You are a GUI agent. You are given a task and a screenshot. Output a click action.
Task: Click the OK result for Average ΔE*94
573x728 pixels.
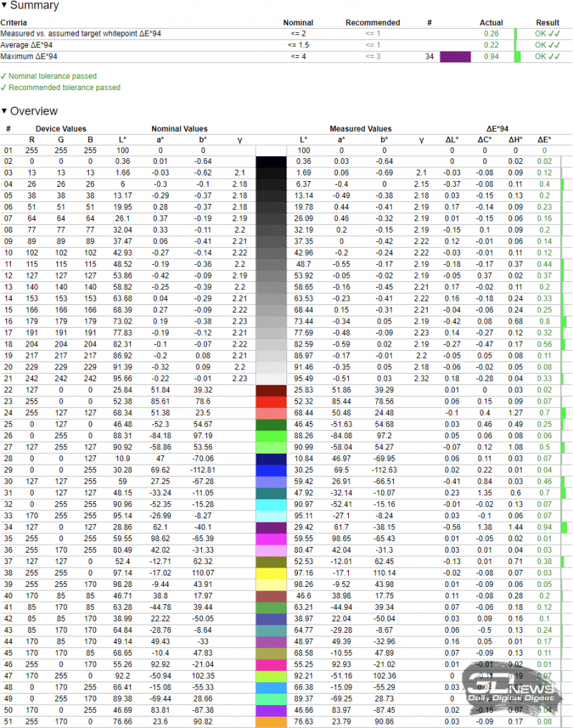point(547,45)
